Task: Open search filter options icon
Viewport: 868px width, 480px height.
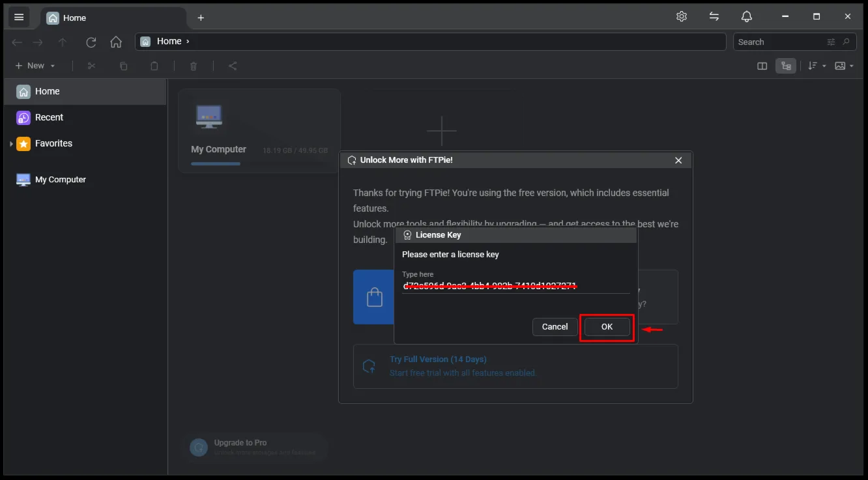Action: tap(831, 42)
